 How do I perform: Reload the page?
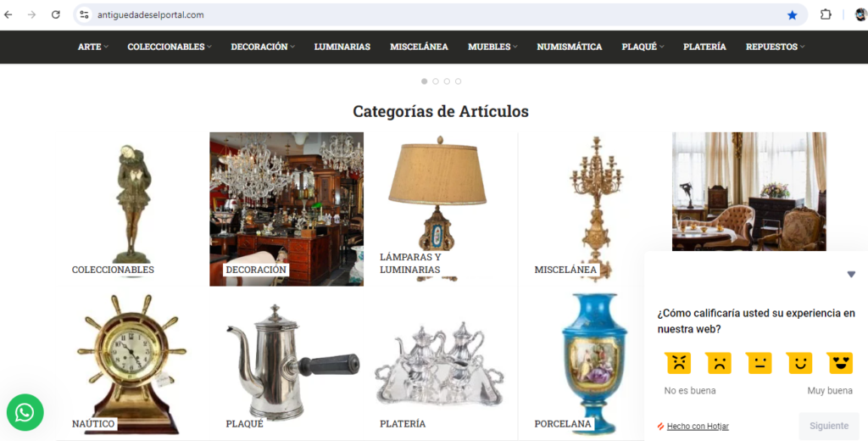pyautogui.click(x=55, y=15)
